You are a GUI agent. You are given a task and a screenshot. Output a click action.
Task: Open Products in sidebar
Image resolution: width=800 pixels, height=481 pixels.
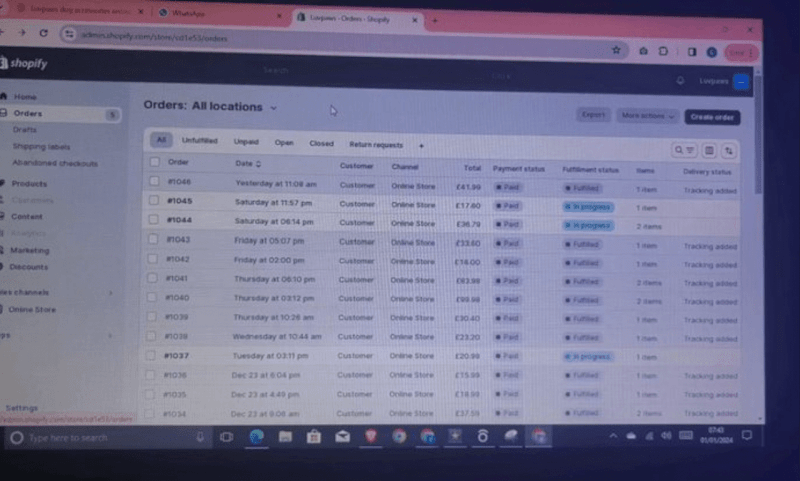coord(29,184)
